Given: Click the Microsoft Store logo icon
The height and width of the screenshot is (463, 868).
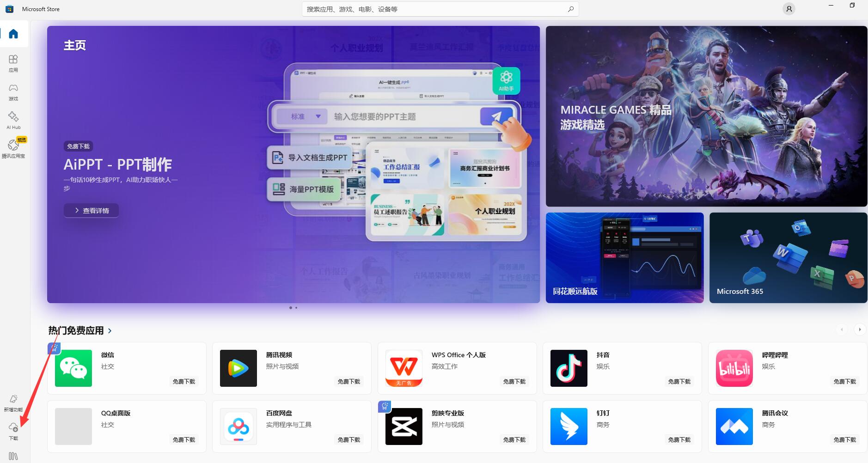Looking at the screenshot, I should tap(9, 9).
